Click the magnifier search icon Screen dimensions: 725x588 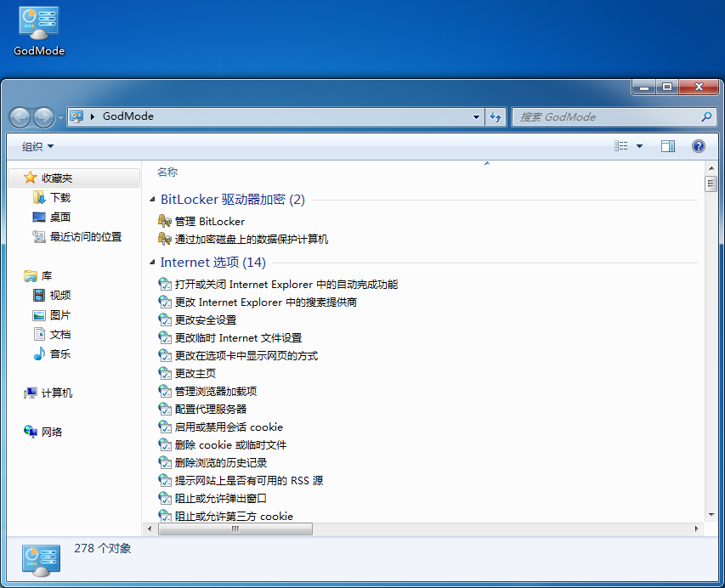(x=706, y=117)
